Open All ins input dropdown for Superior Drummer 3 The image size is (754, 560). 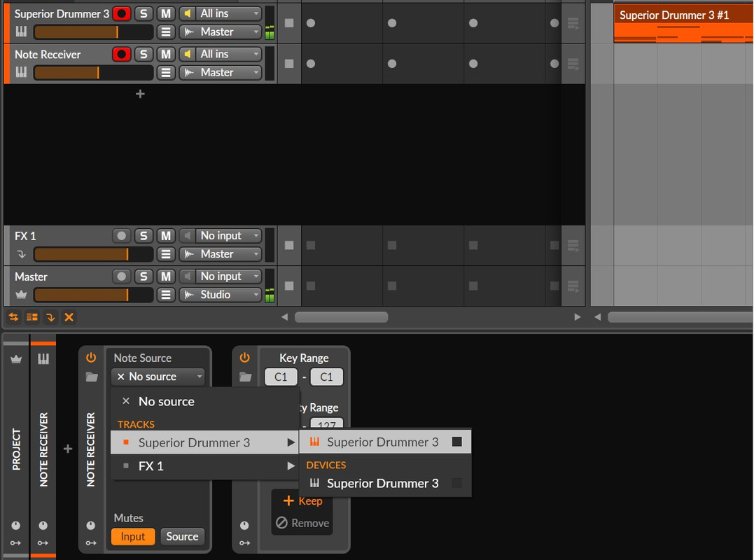[228, 13]
